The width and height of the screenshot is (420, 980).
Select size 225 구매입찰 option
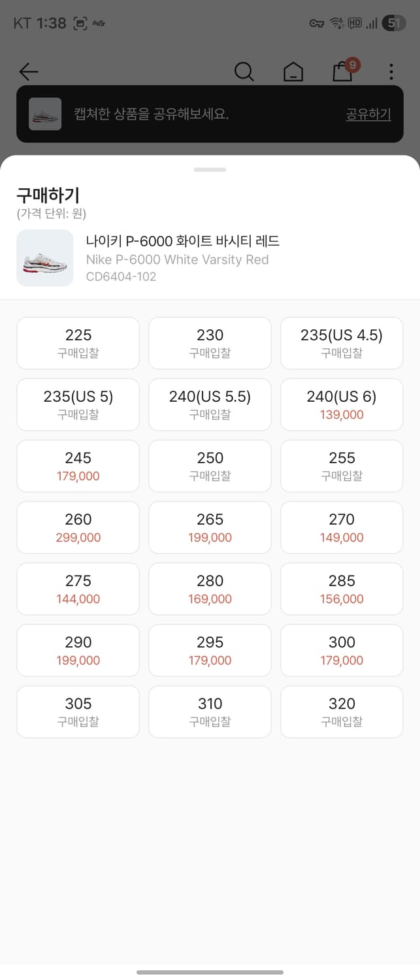tap(78, 343)
